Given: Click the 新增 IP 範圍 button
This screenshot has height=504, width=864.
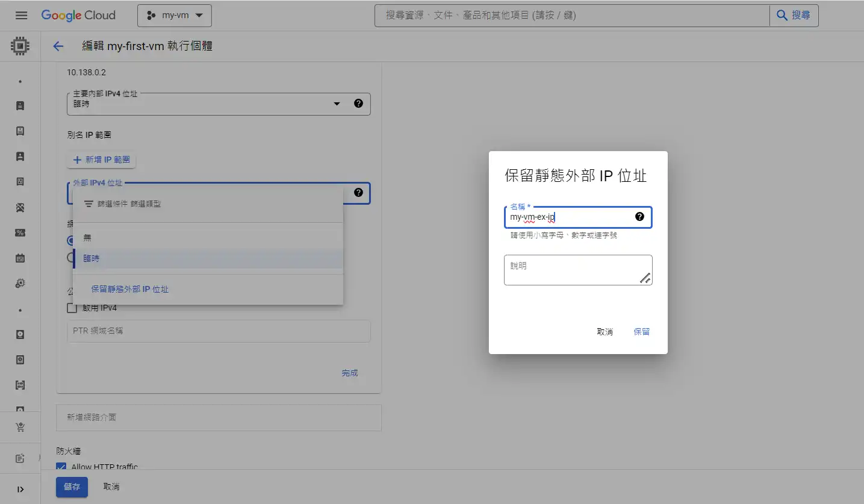Looking at the screenshot, I should [x=102, y=160].
